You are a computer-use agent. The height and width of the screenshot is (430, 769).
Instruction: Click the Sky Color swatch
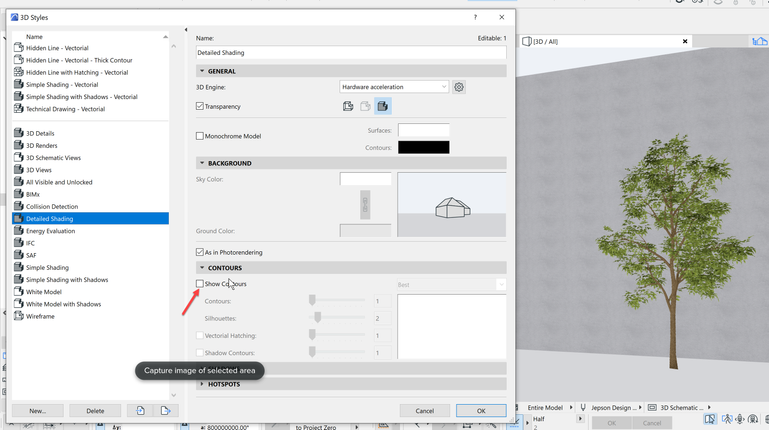(365, 179)
